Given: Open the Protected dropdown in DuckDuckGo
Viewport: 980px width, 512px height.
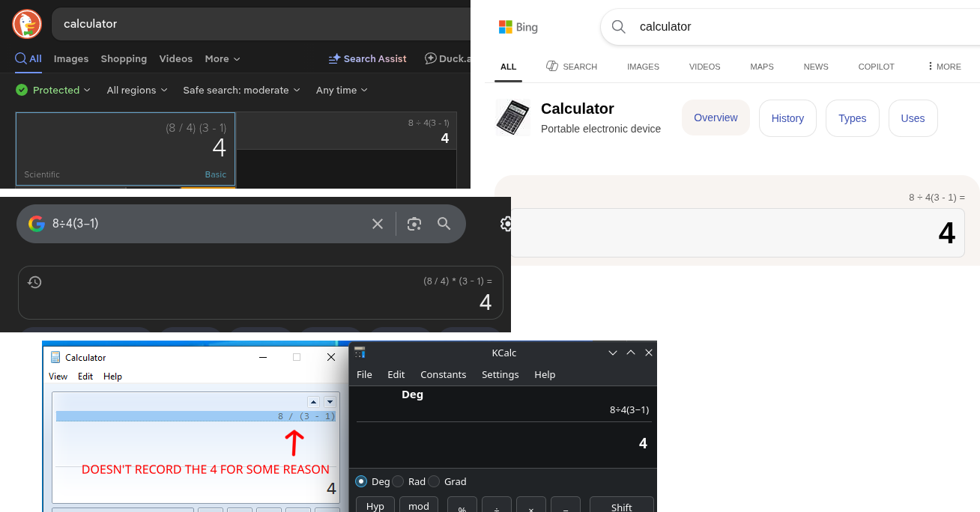Looking at the screenshot, I should coord(53,90).
